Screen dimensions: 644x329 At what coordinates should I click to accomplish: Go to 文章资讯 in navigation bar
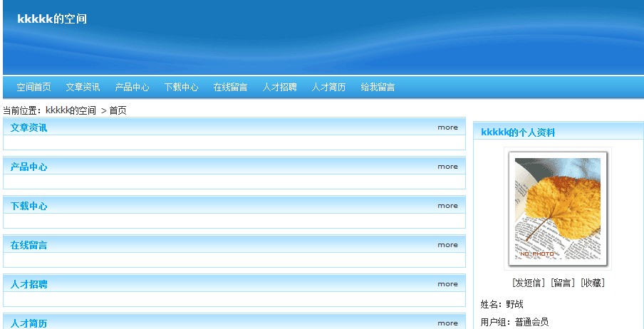[83, 88]
